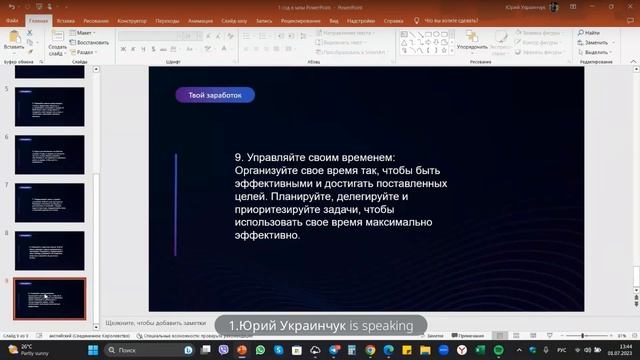
Task: Select the triangle shape in shapes gallery
Action: (404, 42)
